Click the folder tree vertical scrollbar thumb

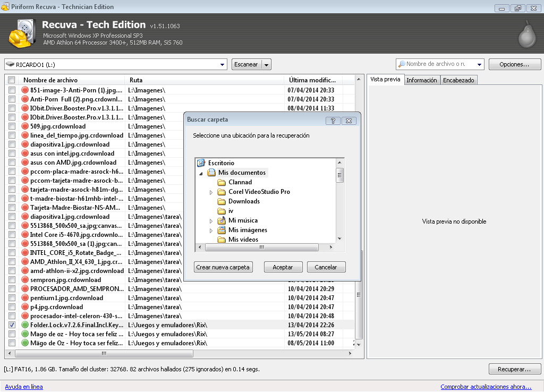339,175
